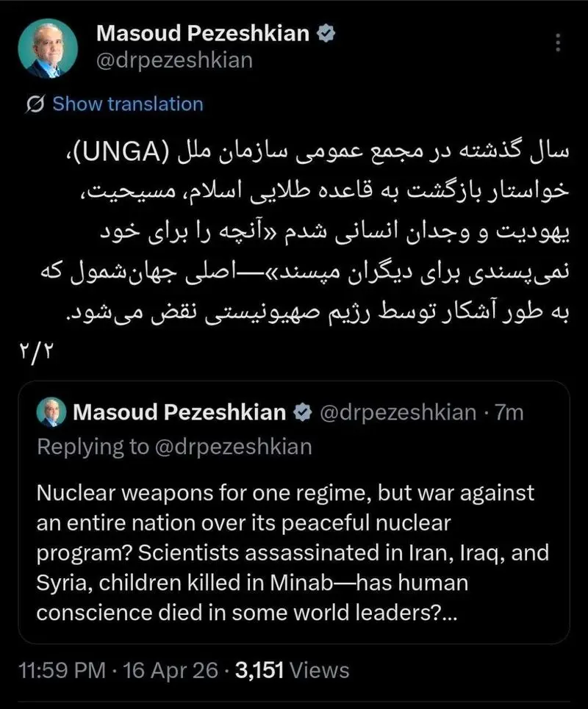Click the verified badge next to Masoud Pezeshkian

[x=325, y=33]
